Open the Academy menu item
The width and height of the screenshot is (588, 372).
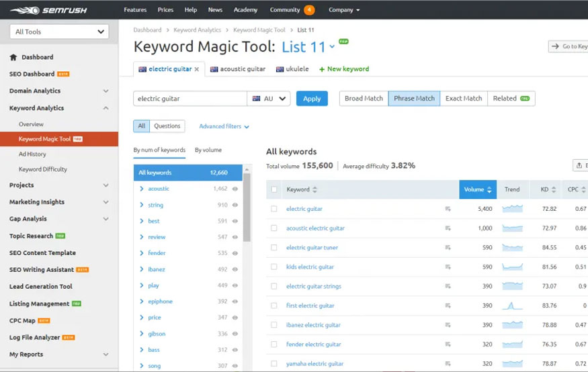coord(246,10)
